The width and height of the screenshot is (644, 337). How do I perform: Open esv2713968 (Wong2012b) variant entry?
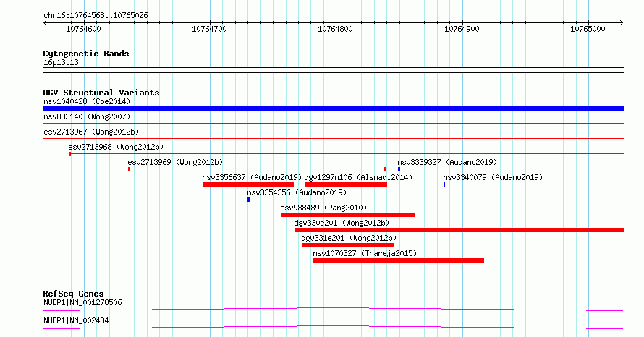point(116,147)
